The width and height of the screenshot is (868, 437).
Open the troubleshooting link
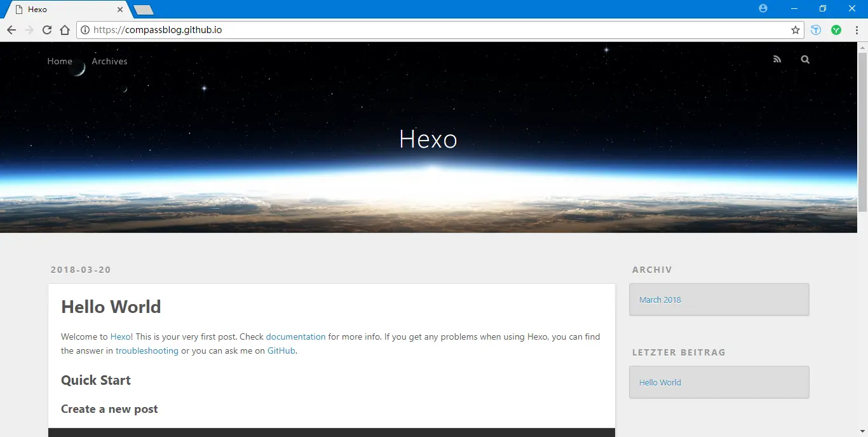point(147,350)
